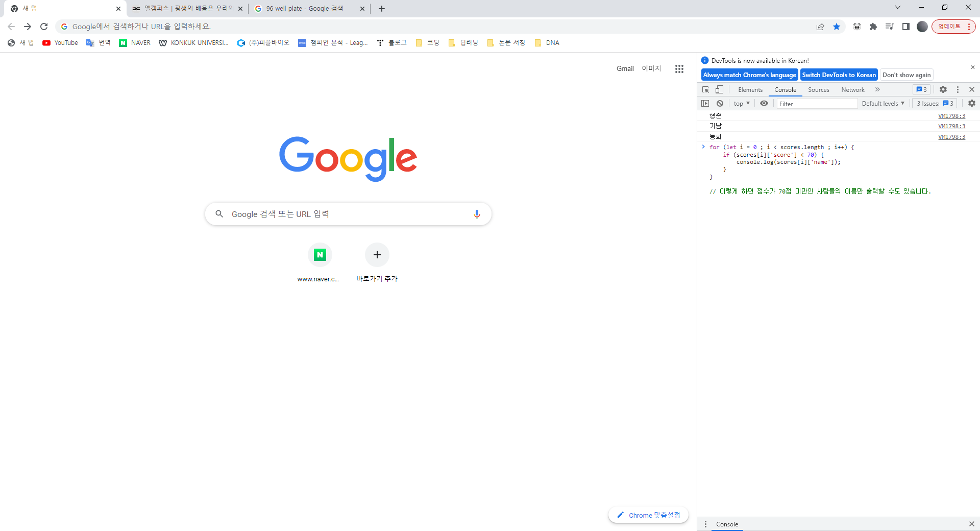The image size is (980, 531).
Task: Open the Google apps grid
Action: point(679,69)
